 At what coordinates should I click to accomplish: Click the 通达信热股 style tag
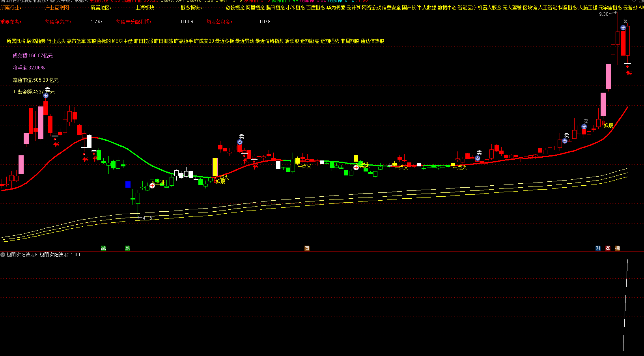[372, 41]
